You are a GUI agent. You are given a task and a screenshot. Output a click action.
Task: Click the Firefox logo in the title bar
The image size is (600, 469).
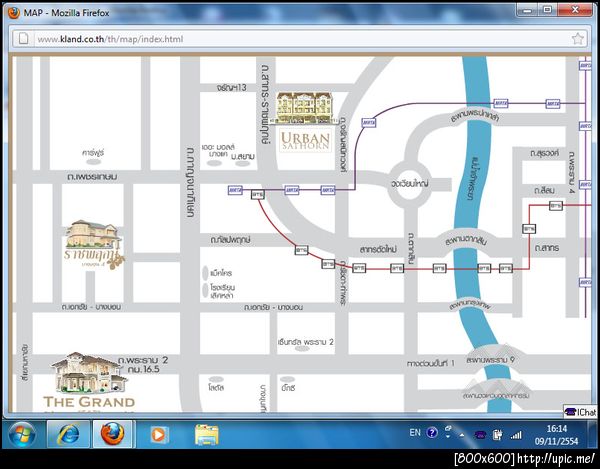click(14, 13)
